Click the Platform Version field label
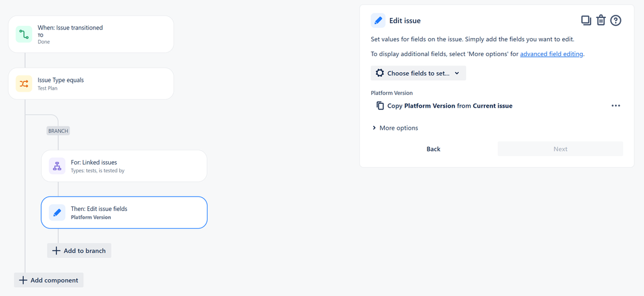This screenshot has width=644, height=296. [x=392, y=93]
